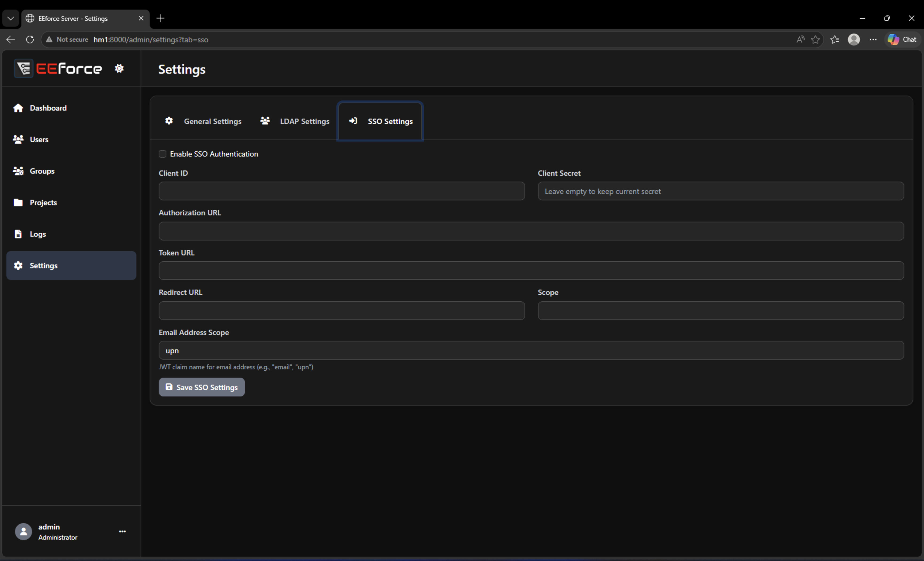Viewport: 924px width, 561px height.
Task: Open the EEforce Server - Settings browser tab
Action: click(x=86, y=18)
